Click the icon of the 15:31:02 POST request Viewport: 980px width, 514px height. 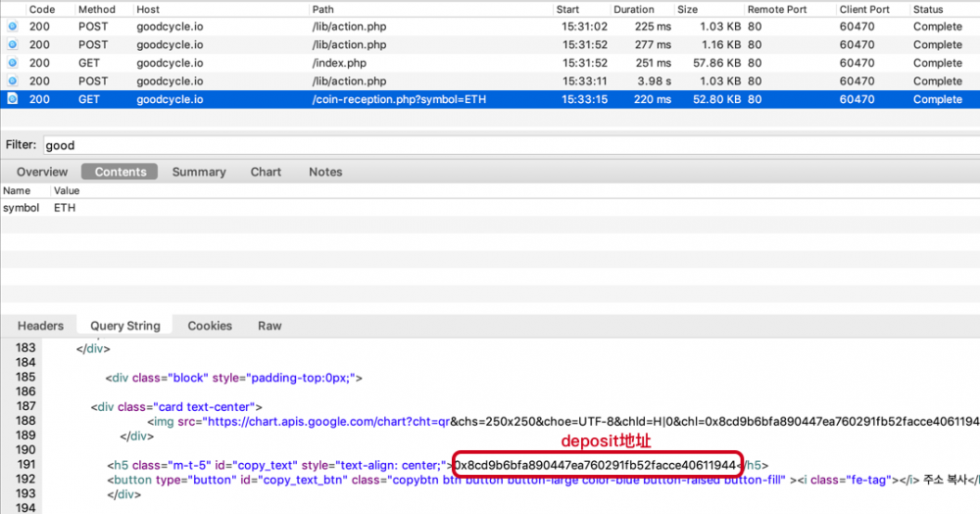pyautogui.click(x=12, y=26)
